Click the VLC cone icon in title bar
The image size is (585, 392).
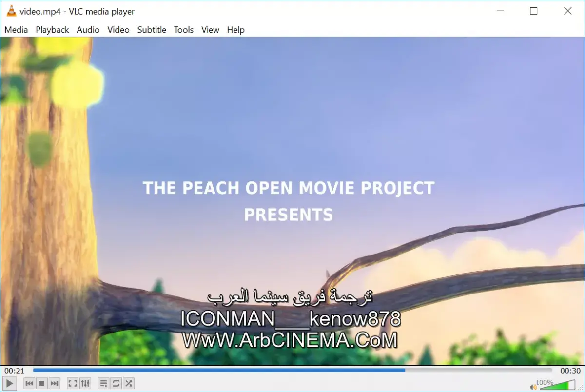11,11
